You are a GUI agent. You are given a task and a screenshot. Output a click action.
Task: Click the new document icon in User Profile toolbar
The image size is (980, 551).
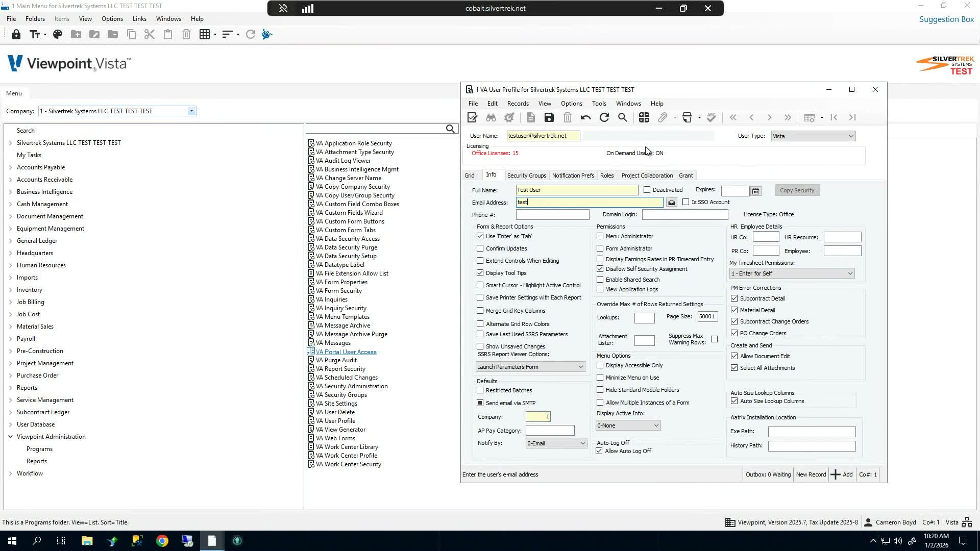coord(531,118)
